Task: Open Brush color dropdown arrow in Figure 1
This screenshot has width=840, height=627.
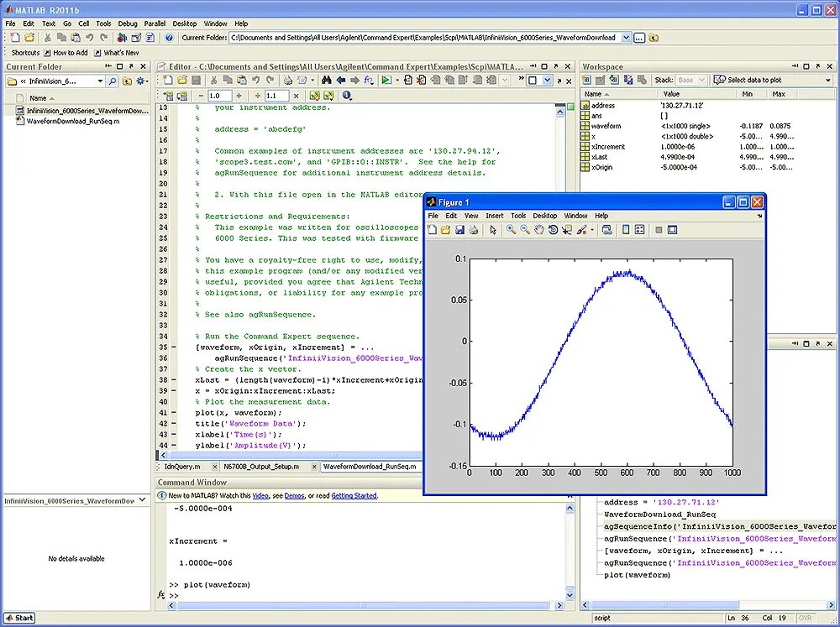Action: 592,230
